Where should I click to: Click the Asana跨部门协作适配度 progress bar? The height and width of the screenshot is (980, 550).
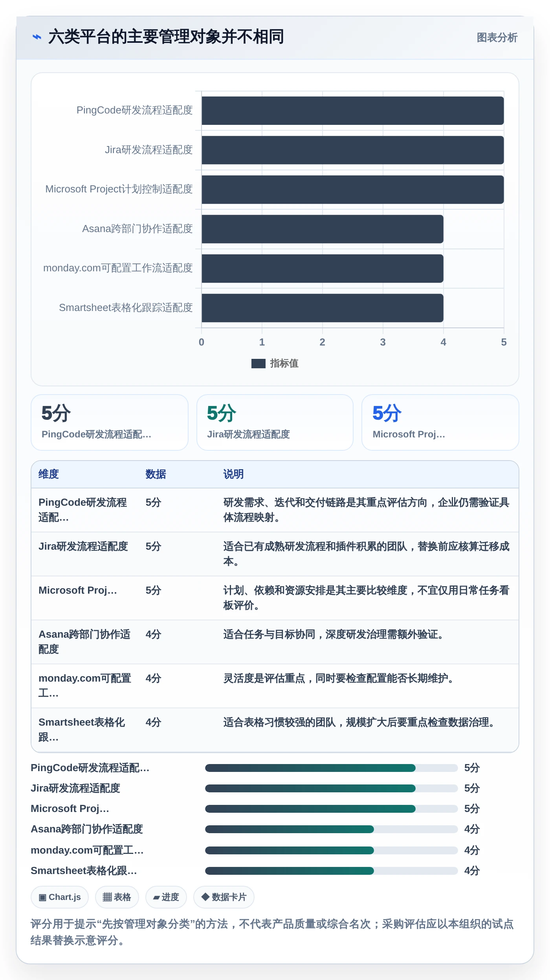coord(331,829)
